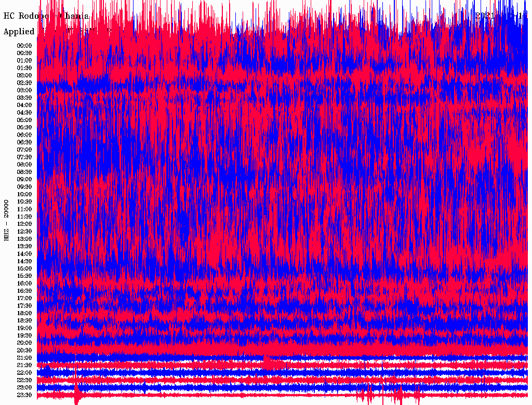Click the 00:00 time label

(x=24, y=46)
